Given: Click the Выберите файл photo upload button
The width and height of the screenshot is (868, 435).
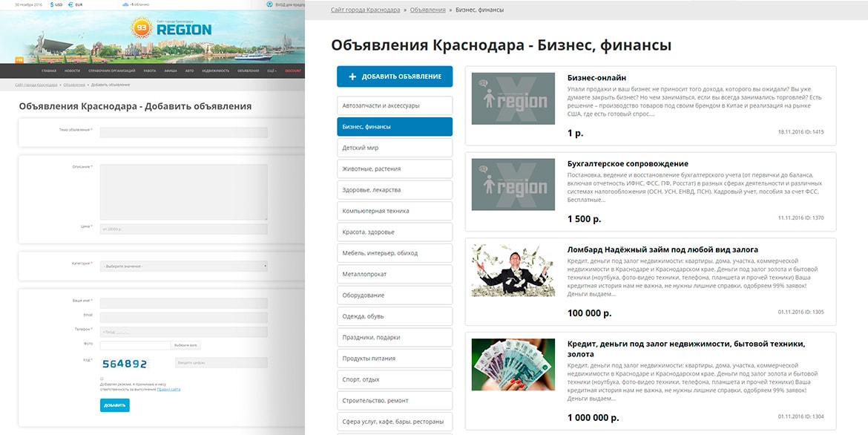Looking at the screenshot, I should pos(185,345).
